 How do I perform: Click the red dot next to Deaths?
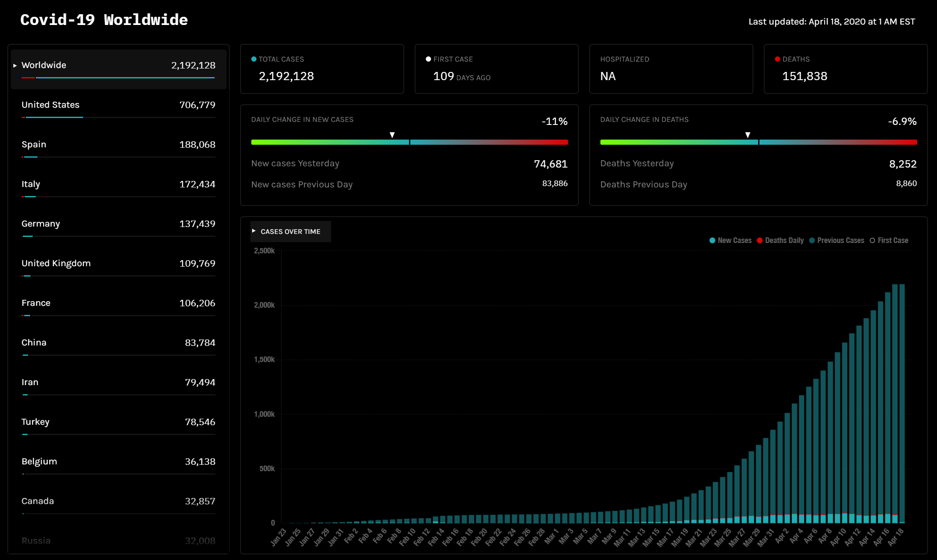click(x=778, y=59)
